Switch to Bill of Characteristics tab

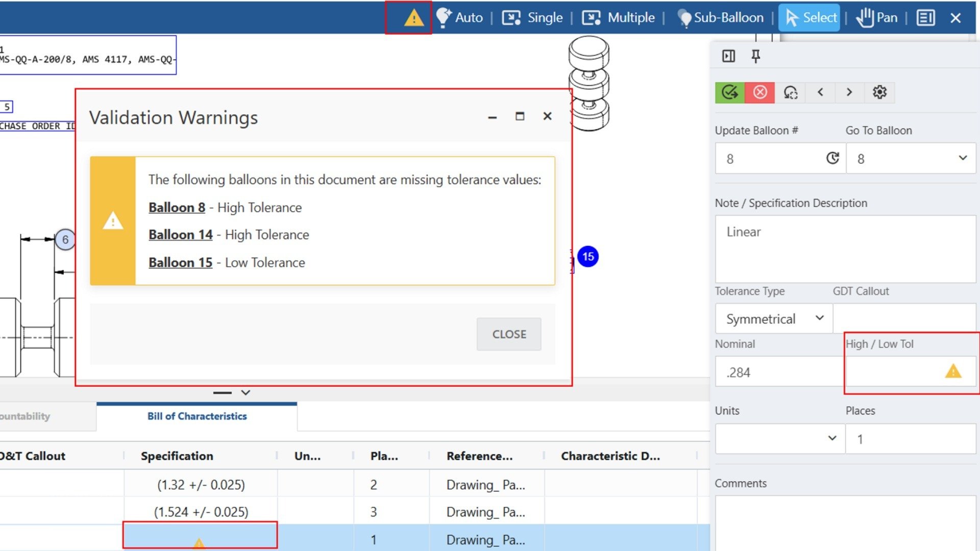(197, 416)
